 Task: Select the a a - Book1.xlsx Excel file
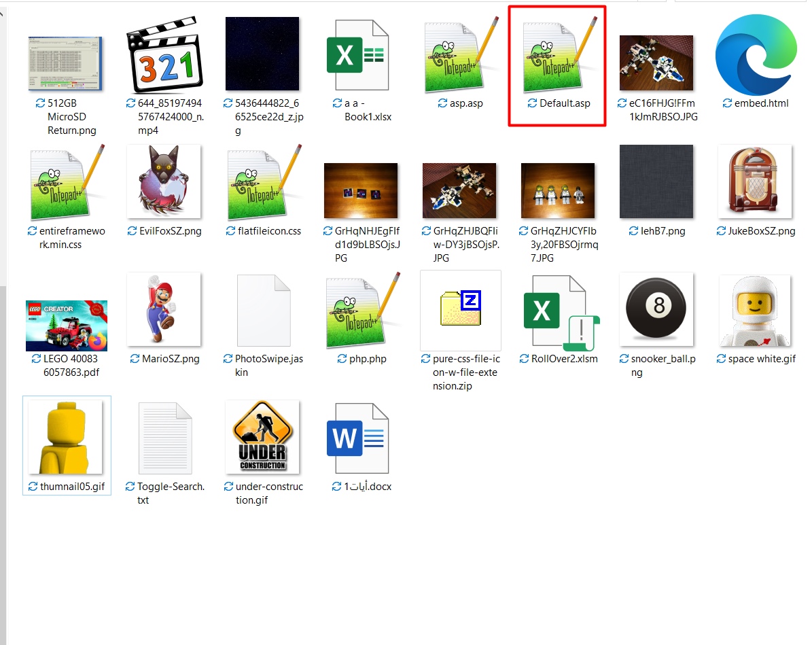click(x=357, y=55)
